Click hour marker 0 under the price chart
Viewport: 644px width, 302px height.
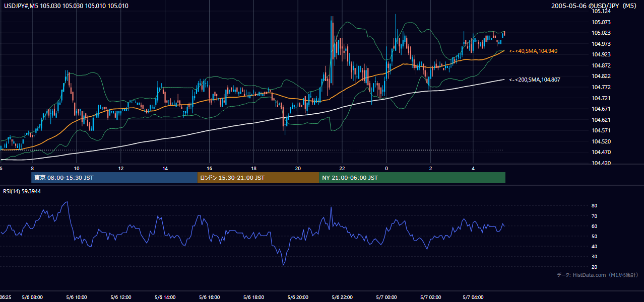(387, 168)
